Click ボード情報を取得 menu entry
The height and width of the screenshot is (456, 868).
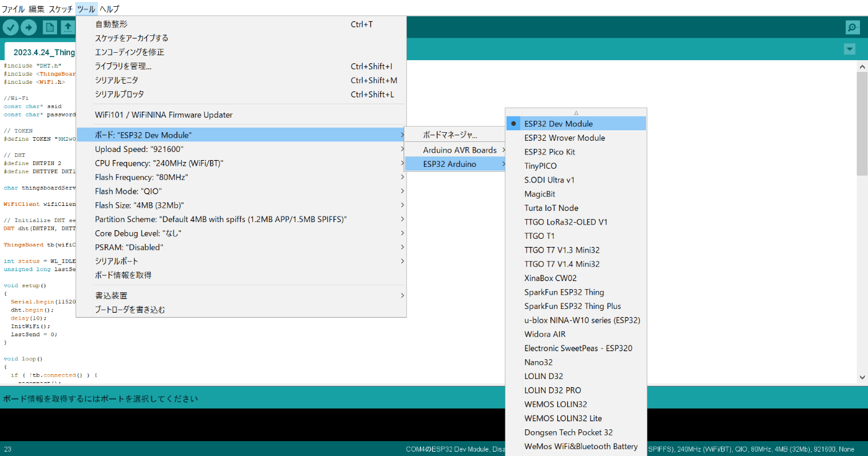point(241,275)
